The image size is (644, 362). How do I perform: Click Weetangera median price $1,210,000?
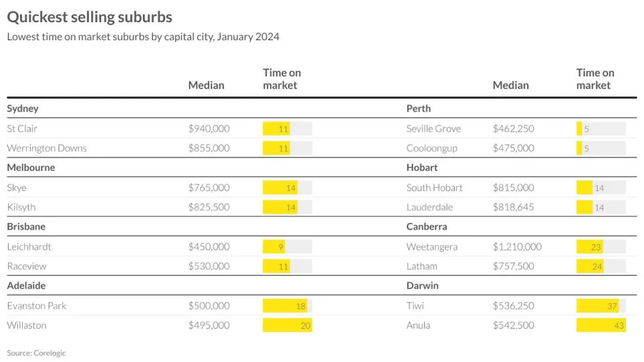pos(517,247)
